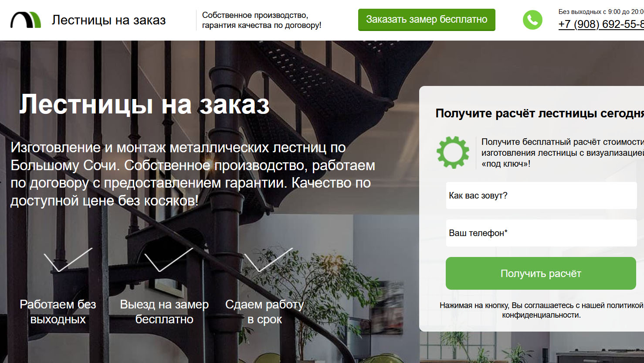This screenshot has height=363, width=644.
Task: Click the "Получить расчёт" green button
Action: tap(541, 274)
